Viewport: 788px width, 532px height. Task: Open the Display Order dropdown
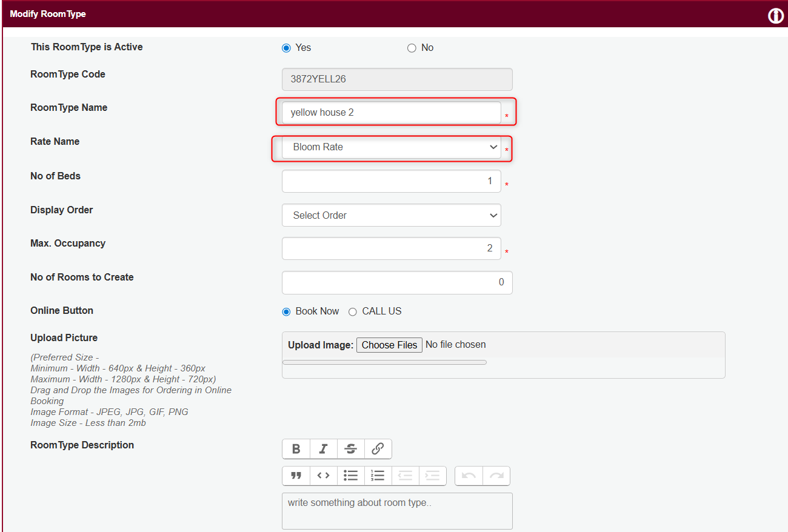point(392,215)
